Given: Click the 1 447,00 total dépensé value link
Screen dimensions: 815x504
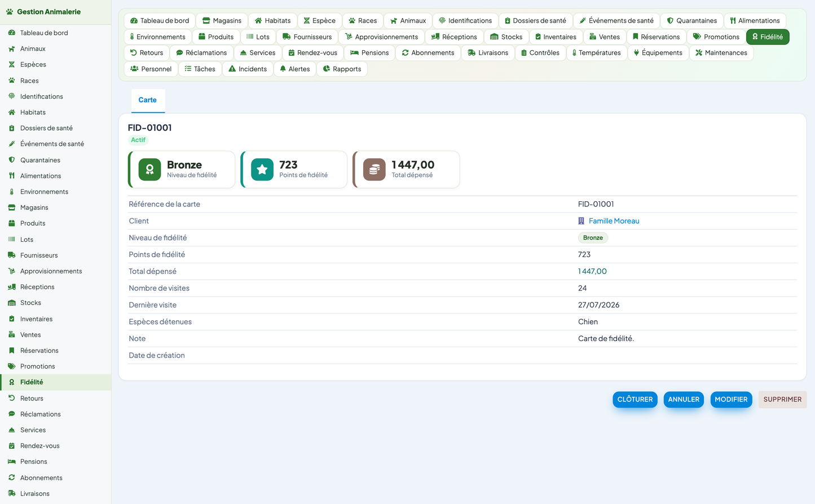Looking at the screenshot, I should tap(592, 271).
